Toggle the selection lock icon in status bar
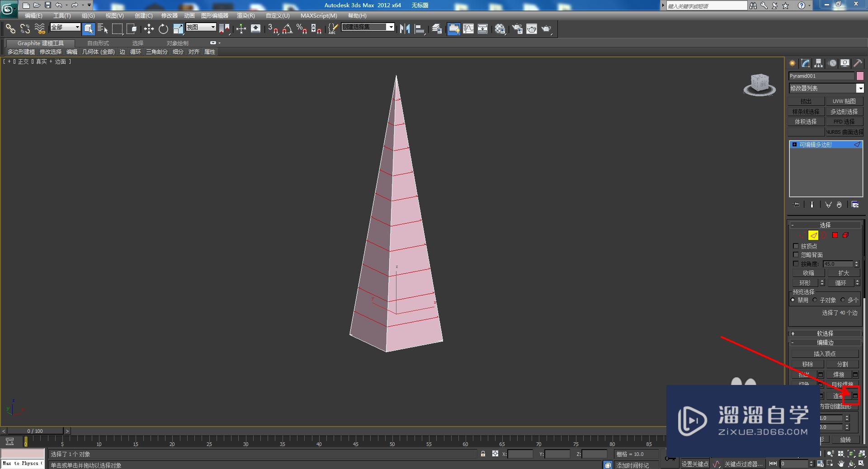The image size is (868, 469). [x=483, y=454]
